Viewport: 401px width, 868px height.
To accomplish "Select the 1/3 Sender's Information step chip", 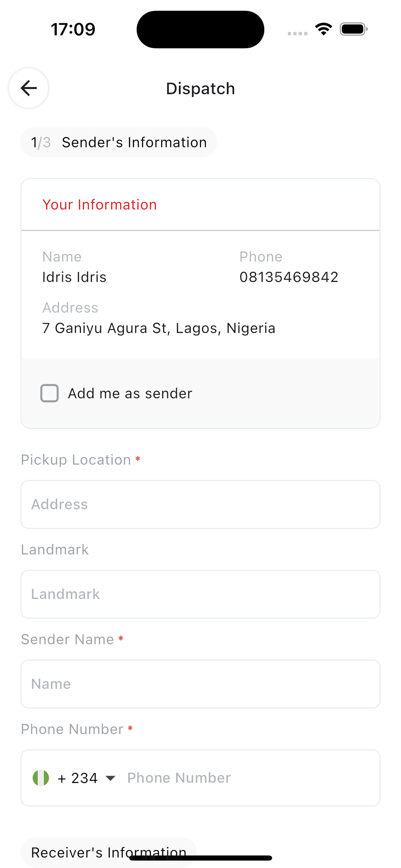I will coord(118,142).
